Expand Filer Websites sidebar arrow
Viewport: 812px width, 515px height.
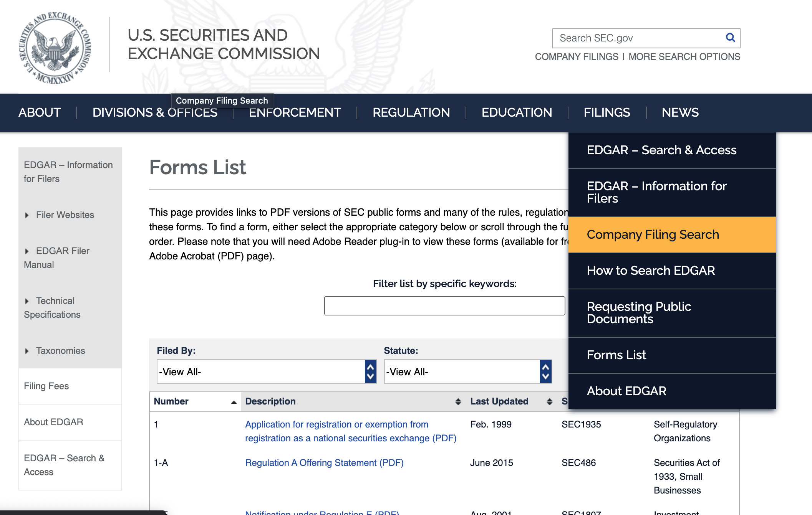(x=27, y=215)
